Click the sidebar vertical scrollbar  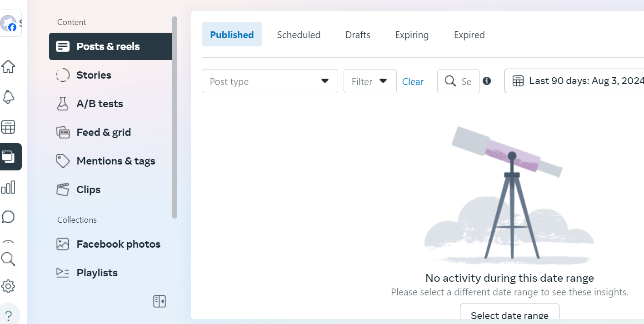pyautogui.click(x=175, y=117)
